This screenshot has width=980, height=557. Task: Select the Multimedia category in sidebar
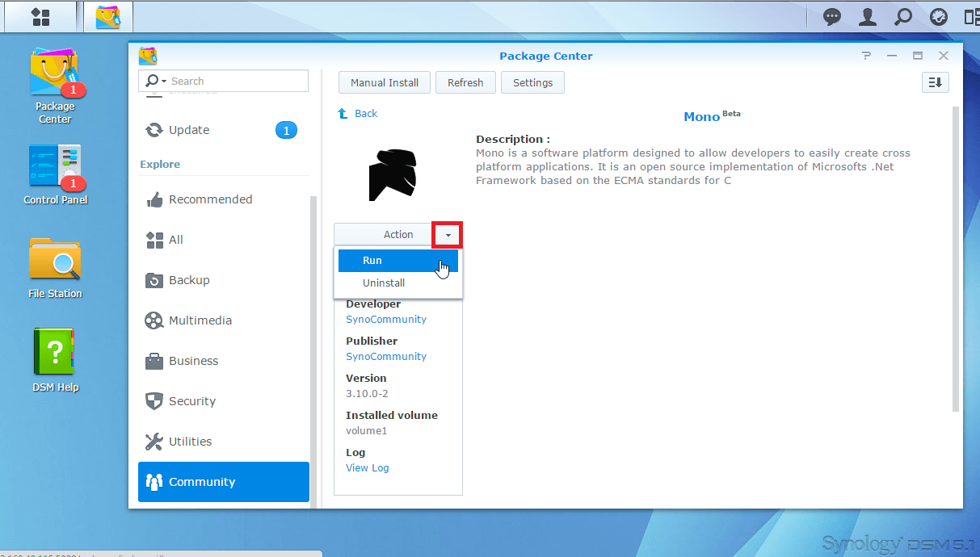pyautogui.click(x=200, y=320)
